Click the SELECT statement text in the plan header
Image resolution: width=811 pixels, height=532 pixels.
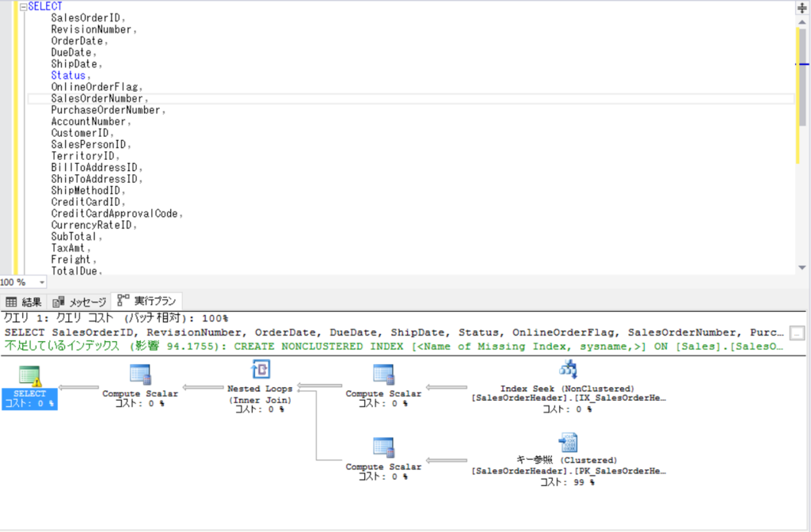tap(394, 332)
